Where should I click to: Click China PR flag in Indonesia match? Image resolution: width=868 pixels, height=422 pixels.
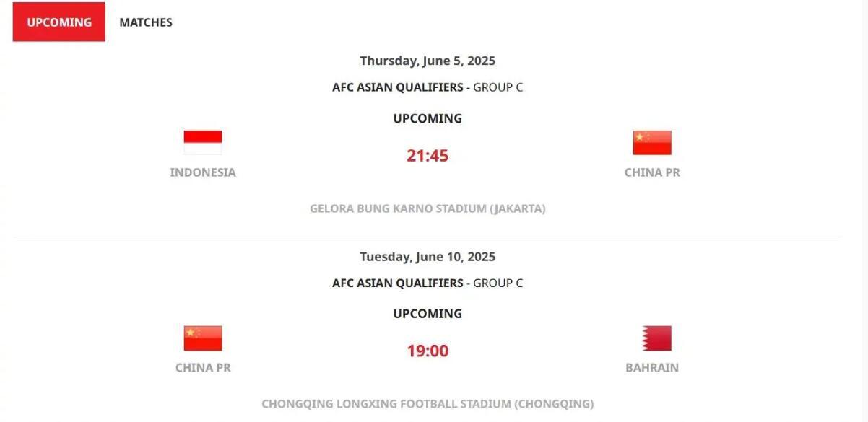coord(652,143)
